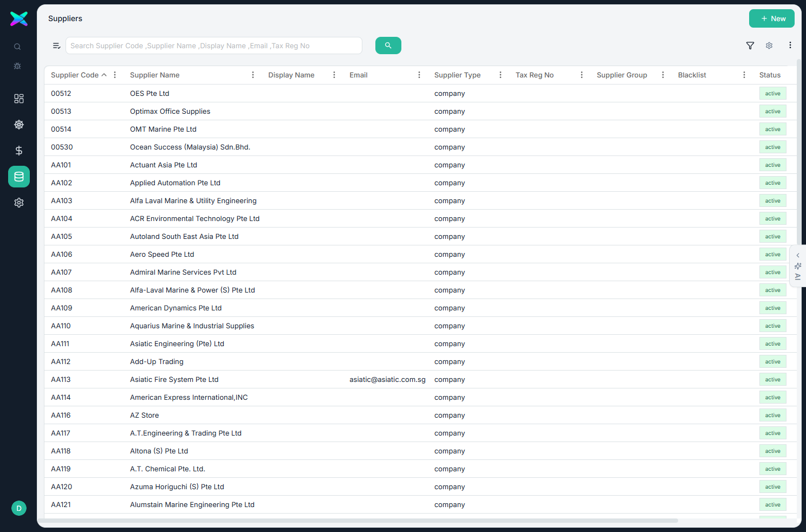
Task: Select Alfa Laval Marine & Utility Engineering
Action: [x=193, y=200]
